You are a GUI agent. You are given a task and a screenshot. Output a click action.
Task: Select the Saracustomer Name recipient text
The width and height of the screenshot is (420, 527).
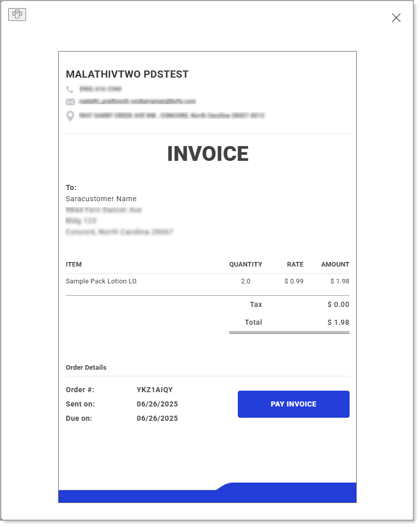101,199
